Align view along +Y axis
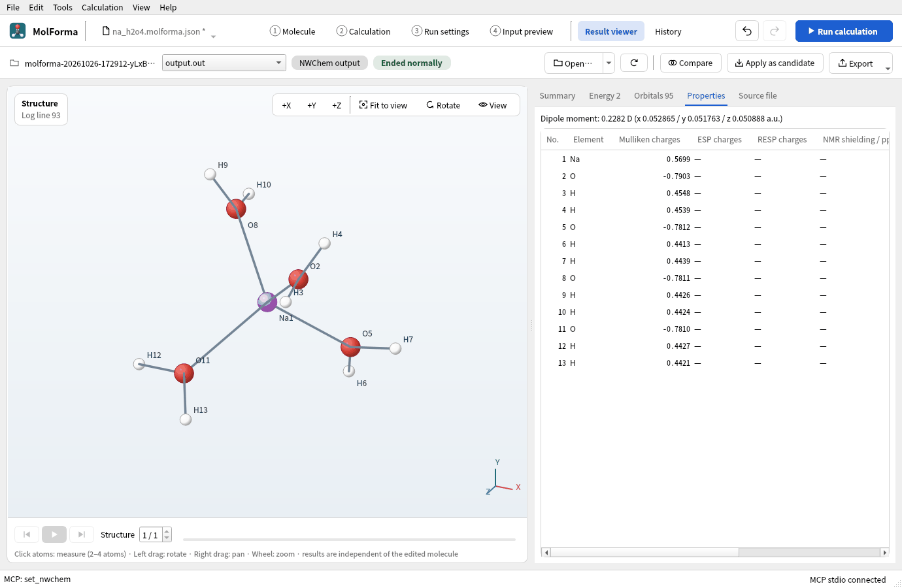The image size is (902, 588). [312, 105]
